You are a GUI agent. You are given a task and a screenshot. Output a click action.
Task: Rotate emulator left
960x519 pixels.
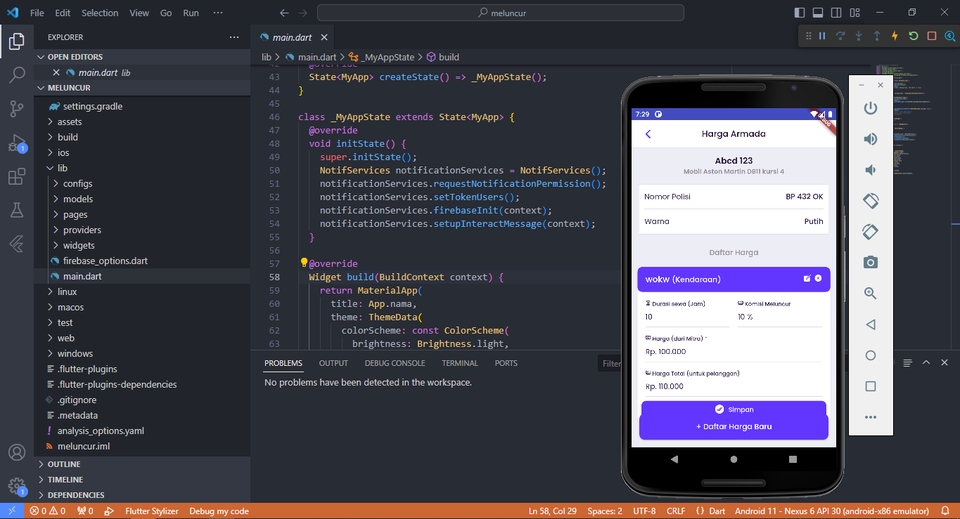point(871,201)
